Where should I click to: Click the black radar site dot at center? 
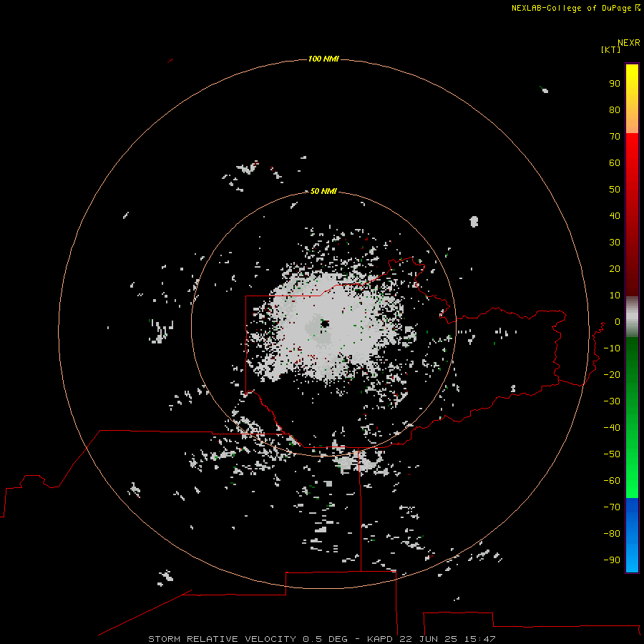pos(326,323)
